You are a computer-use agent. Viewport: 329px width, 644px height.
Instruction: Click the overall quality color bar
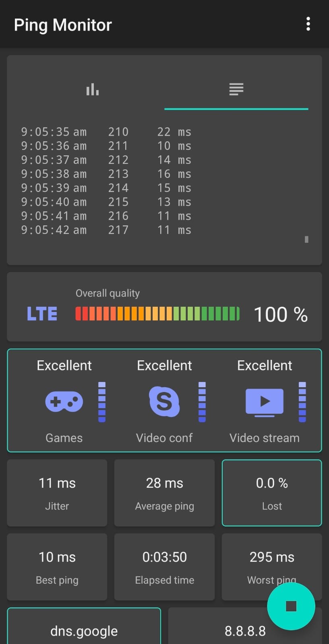(x=157, y=314)
